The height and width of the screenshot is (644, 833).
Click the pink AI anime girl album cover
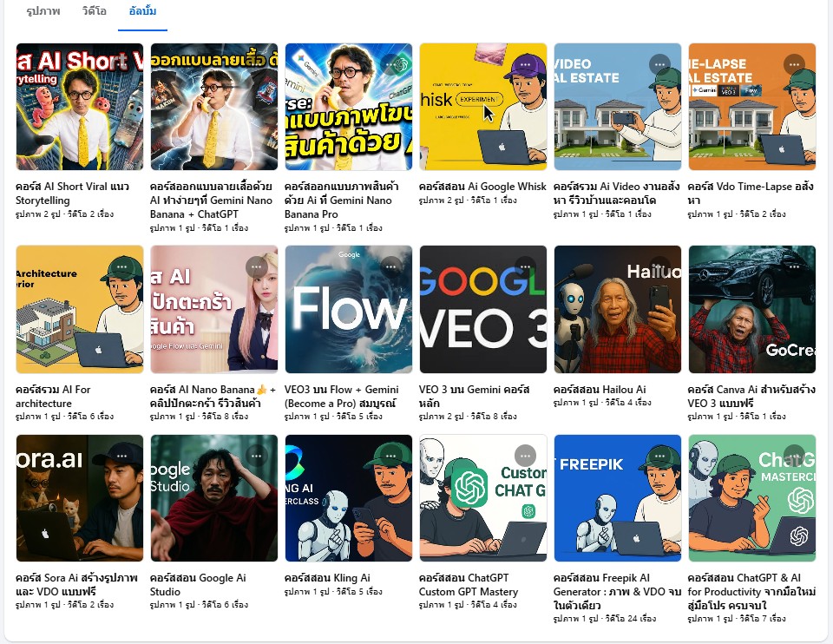click(x=214, y=309)
